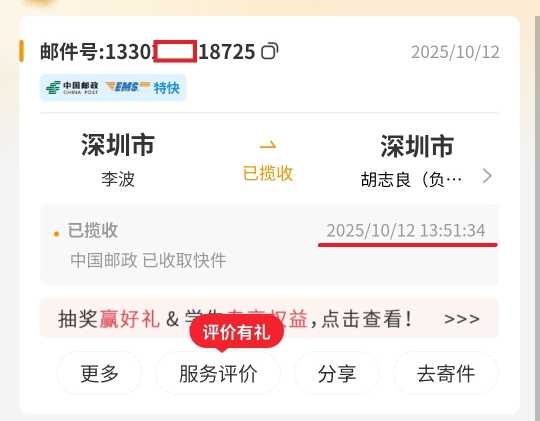Open the 更多 options button
Image resolution: width=540 pixels, height=421 pixels.
pos(100,373)
